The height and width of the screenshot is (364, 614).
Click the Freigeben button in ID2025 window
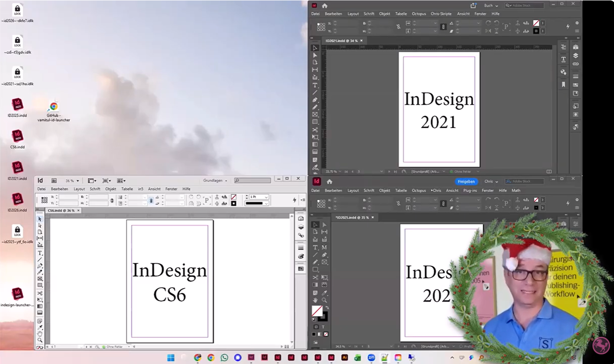tap(466, 181)
